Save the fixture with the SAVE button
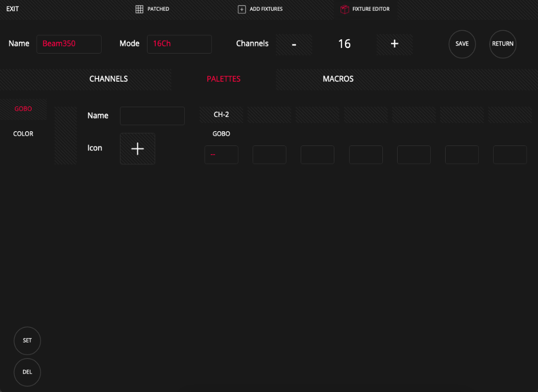538x392 pixels. tap(462, 44)
